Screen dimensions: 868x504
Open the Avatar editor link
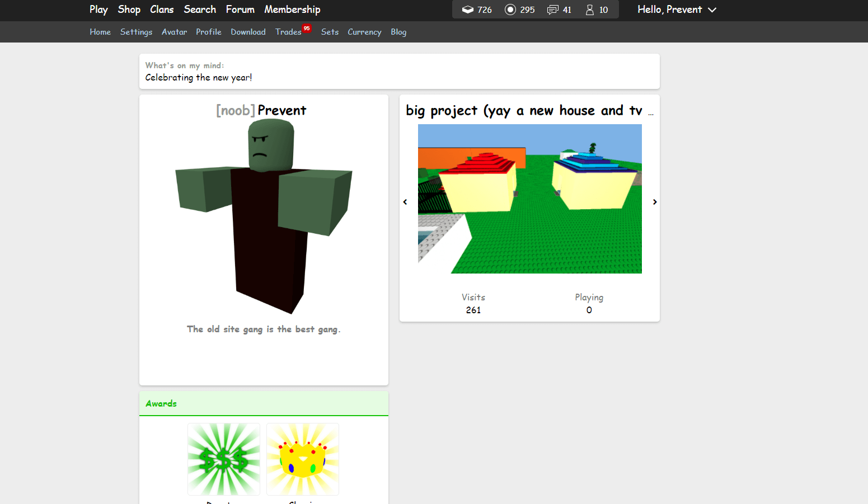[x=174, y=32]
